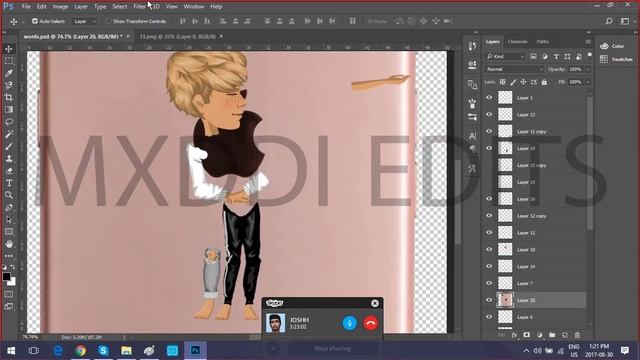This screenshot has height=360, width=640.
Task: Open the workspace switcher dropdown
Action: point(625,21)
